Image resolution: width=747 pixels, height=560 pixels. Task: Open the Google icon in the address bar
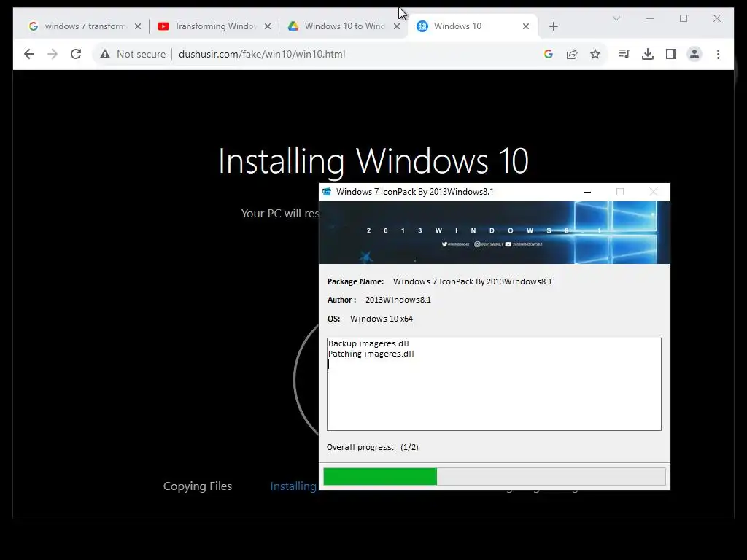tap(549, 54)
